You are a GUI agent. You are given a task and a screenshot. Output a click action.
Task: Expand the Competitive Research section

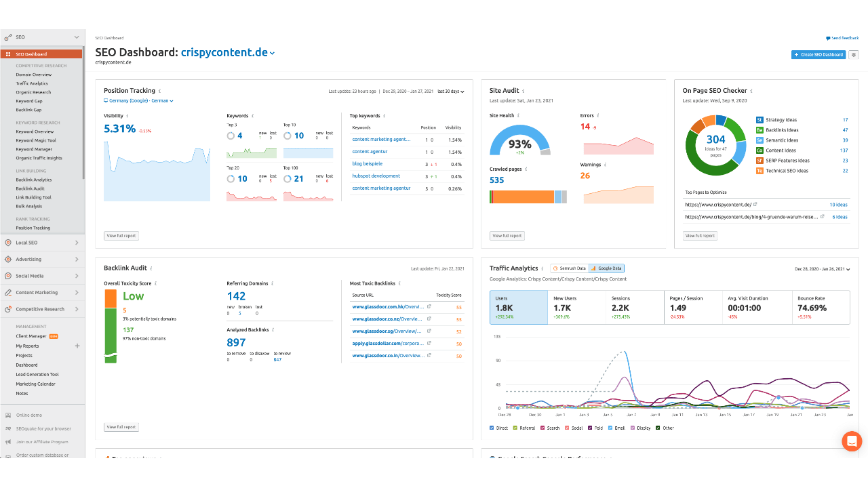click(x=42, y=309)
